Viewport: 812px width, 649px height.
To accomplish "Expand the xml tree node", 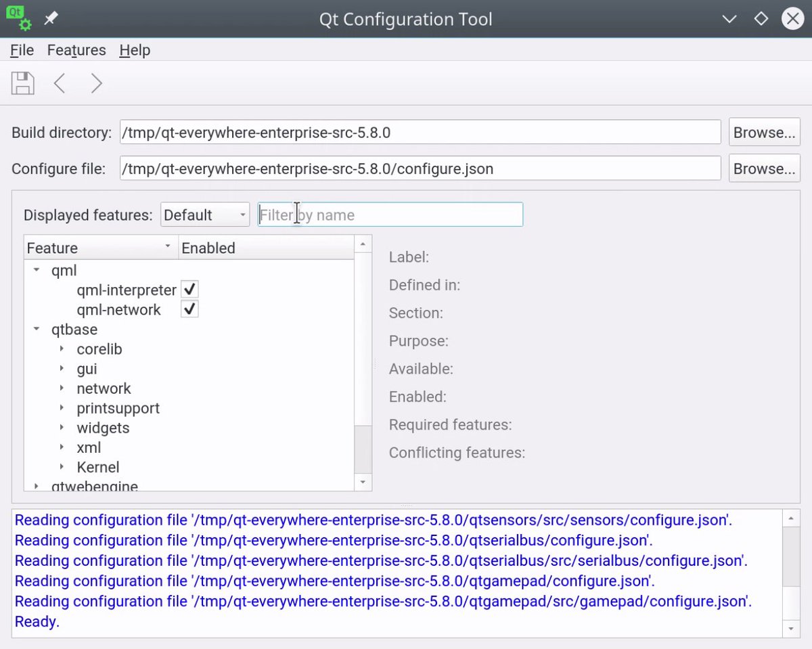I will click(62, 447).
